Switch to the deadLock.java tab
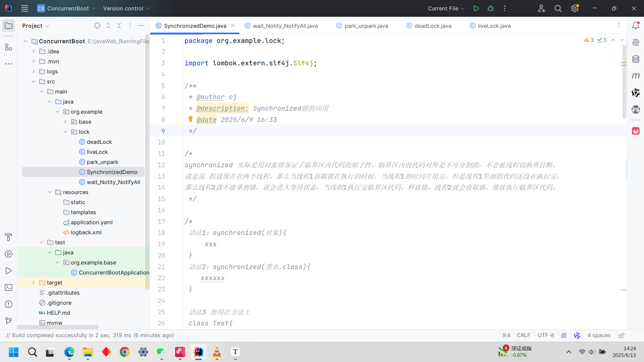Image resolution: width=644 pixels, height=362 pixels. (432, 26)
